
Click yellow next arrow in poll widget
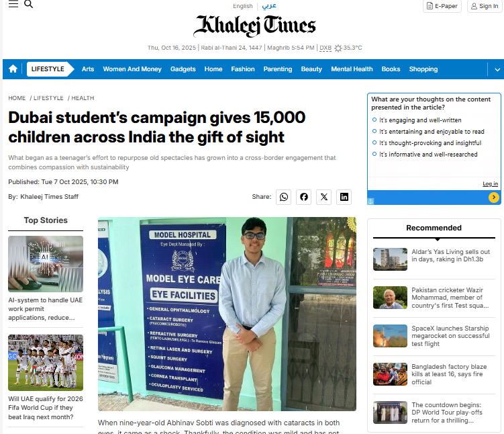pyautogui.click(x=494, y=198)
